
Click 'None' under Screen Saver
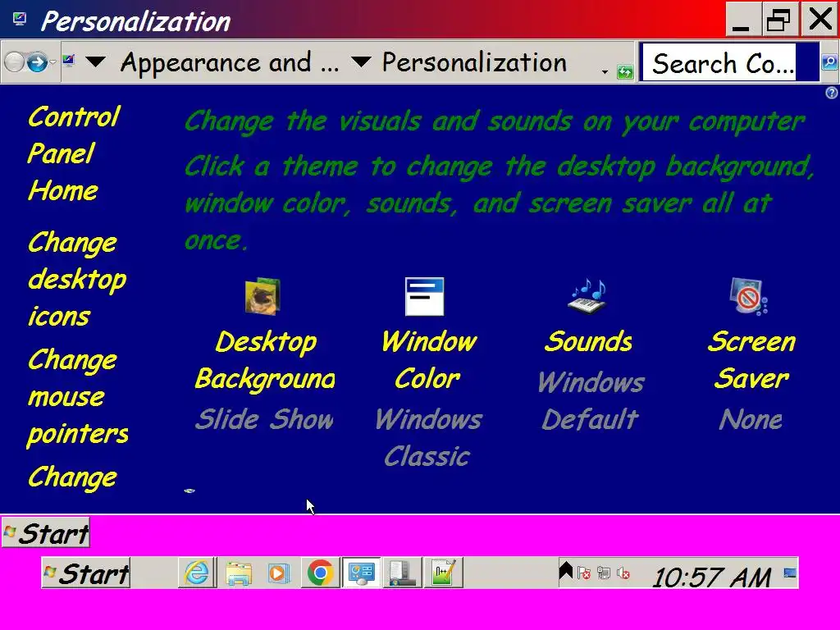[751, 419]
